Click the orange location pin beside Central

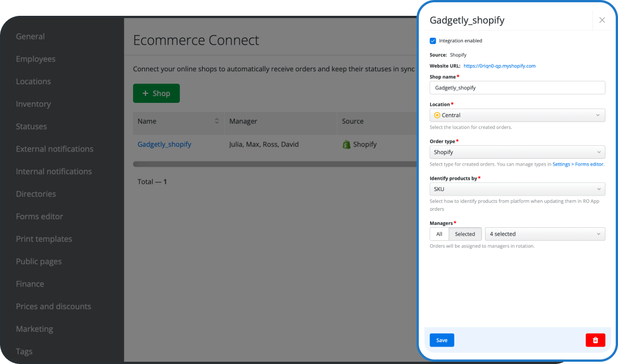point(436,115)
